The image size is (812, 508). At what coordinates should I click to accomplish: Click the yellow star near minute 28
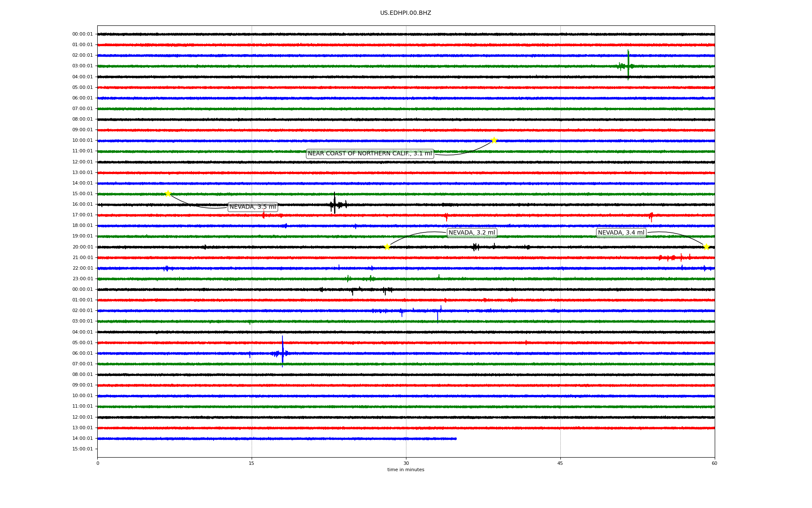pyautogui.click(x=387, y=247)
